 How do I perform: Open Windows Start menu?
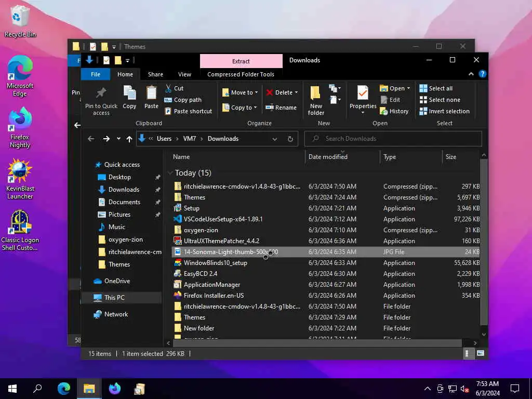(12, 389)
